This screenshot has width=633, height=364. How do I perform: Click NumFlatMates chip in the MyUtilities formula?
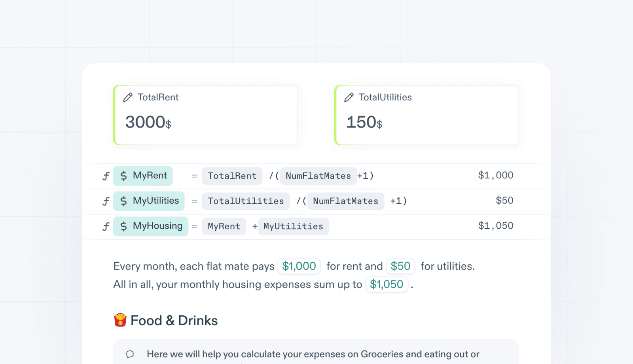(345, 201)
